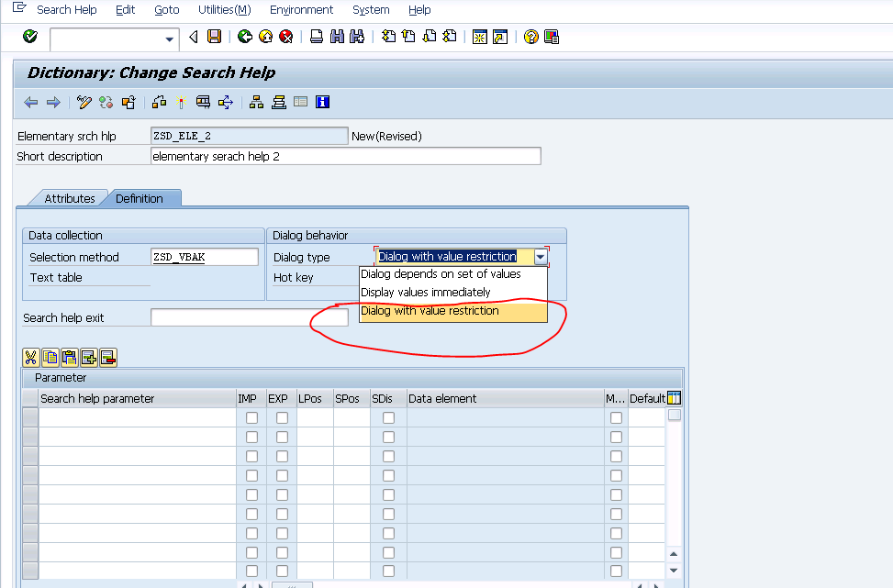Check the SDis box in the first row

388,417
